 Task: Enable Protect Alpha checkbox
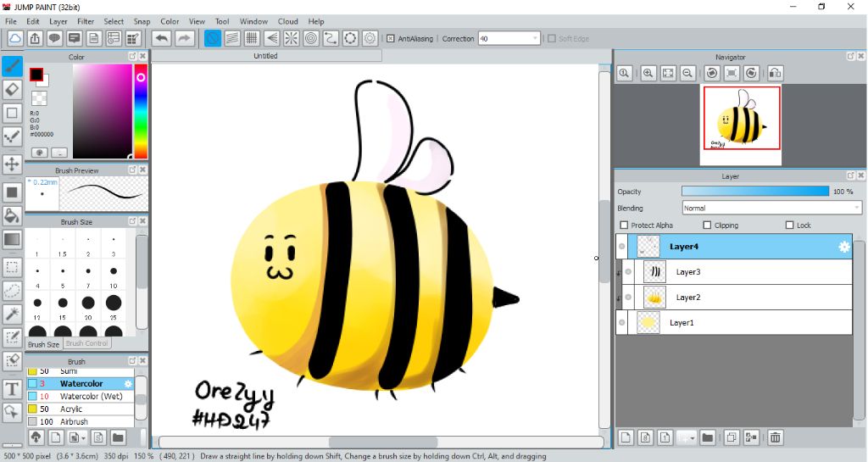point(625,225)
